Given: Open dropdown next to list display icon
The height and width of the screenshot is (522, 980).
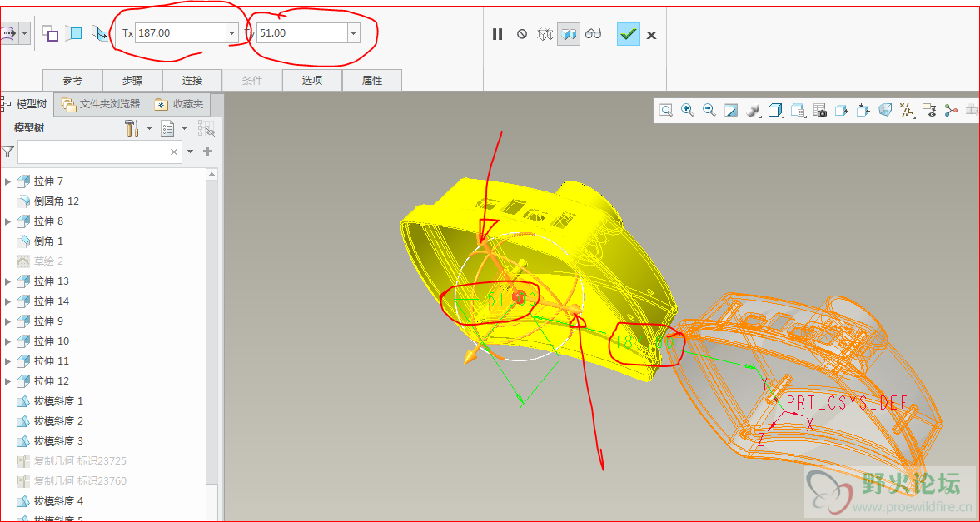Looking at the screenshot, I should point(184,128).
